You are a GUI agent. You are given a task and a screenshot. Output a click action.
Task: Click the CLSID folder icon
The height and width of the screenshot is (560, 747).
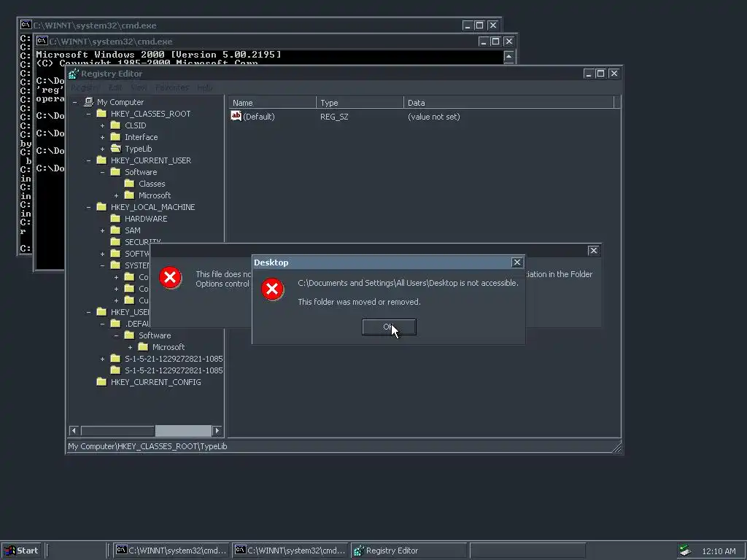tap(115, 125)
